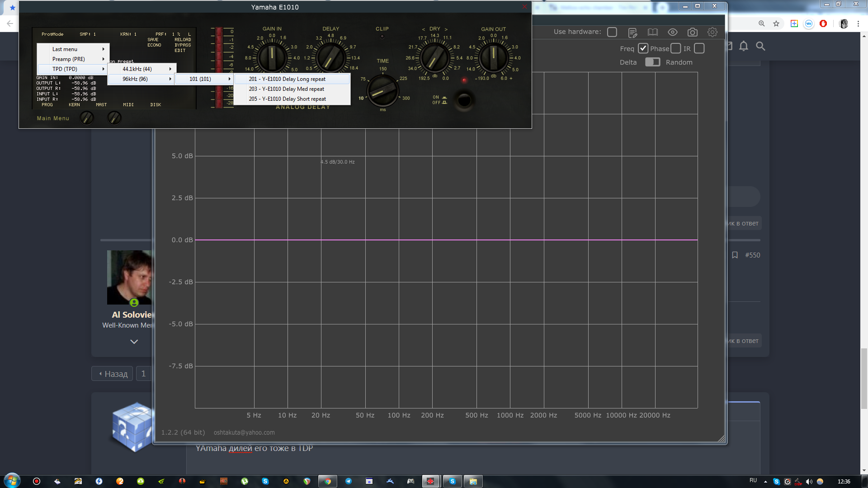Expand the 96kHz (96) submenu
Image resolution: width=868 pixels, height=488 pixels.
(x=142, y=79)
